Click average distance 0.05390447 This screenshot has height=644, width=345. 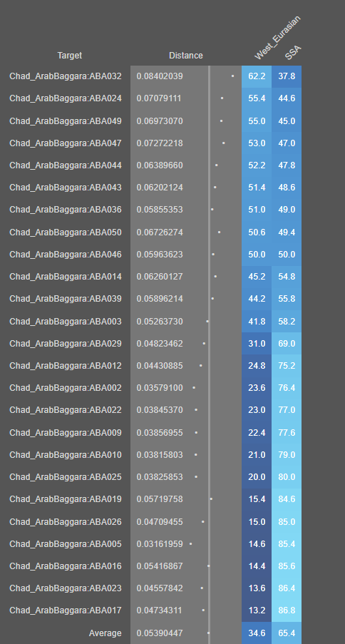160,633
